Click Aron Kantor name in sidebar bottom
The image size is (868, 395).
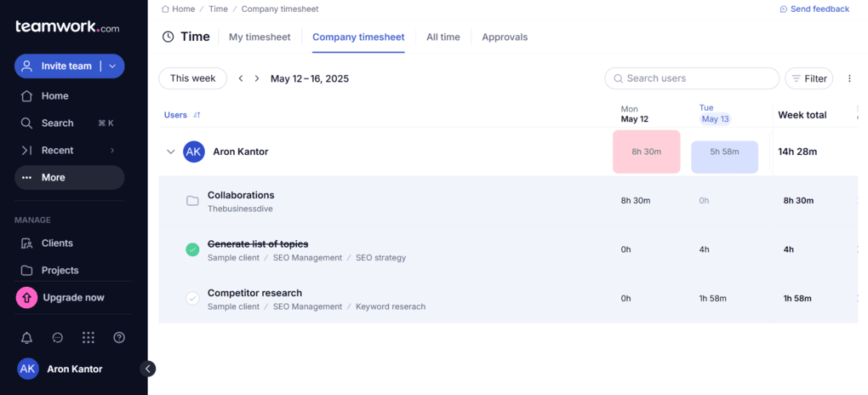75,369
